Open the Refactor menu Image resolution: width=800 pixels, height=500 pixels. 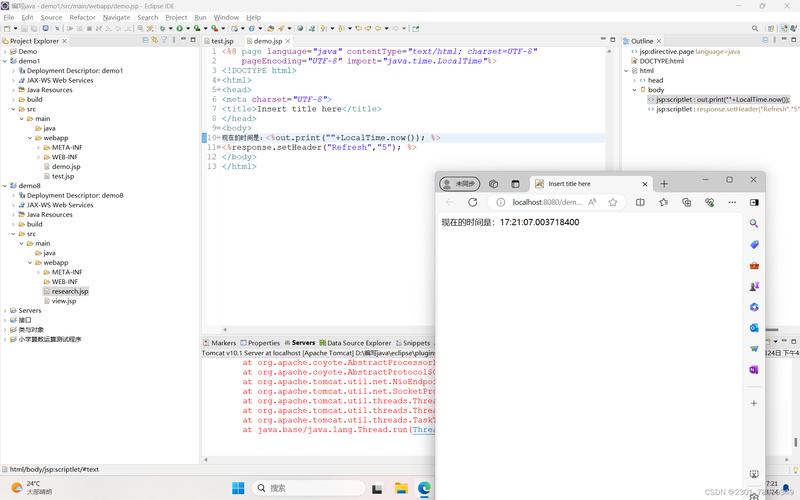point(82,17)
